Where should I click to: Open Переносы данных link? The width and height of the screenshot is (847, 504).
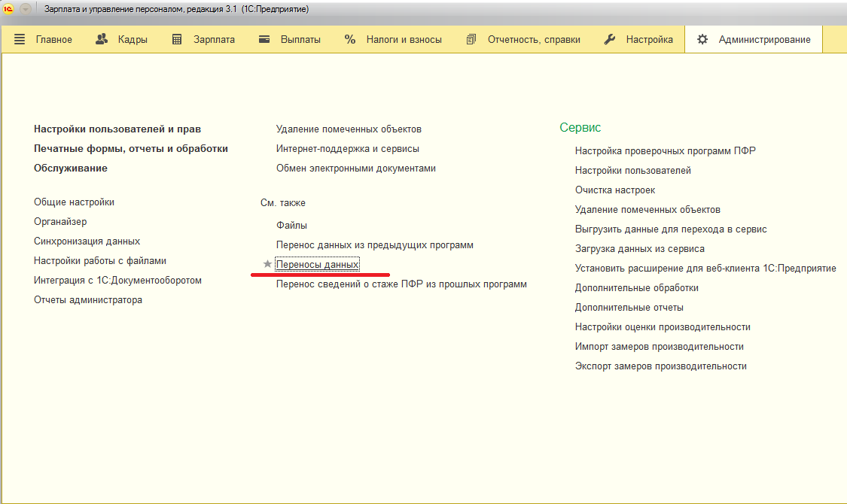click(x=317, y=265)
